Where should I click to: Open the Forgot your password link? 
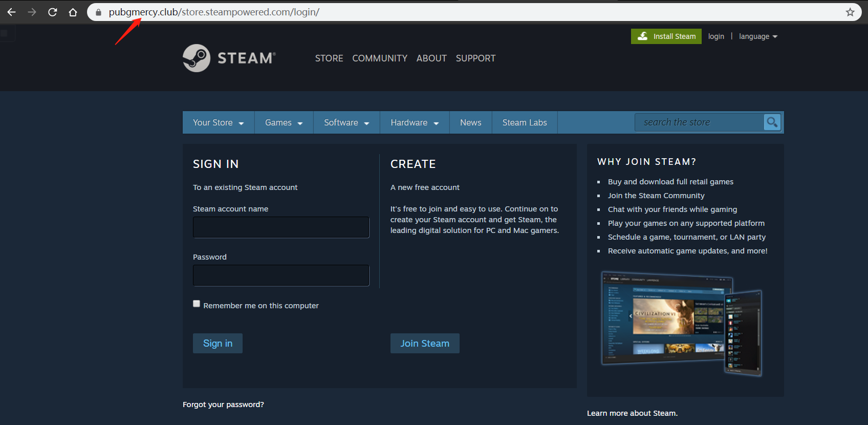pyautogui.click(x=223, y=405)
